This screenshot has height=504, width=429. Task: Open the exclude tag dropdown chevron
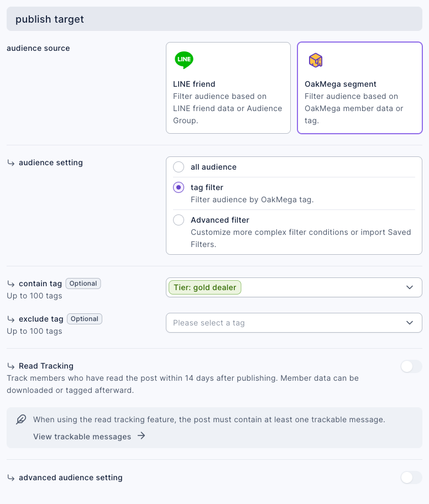(x=410, y=323)
